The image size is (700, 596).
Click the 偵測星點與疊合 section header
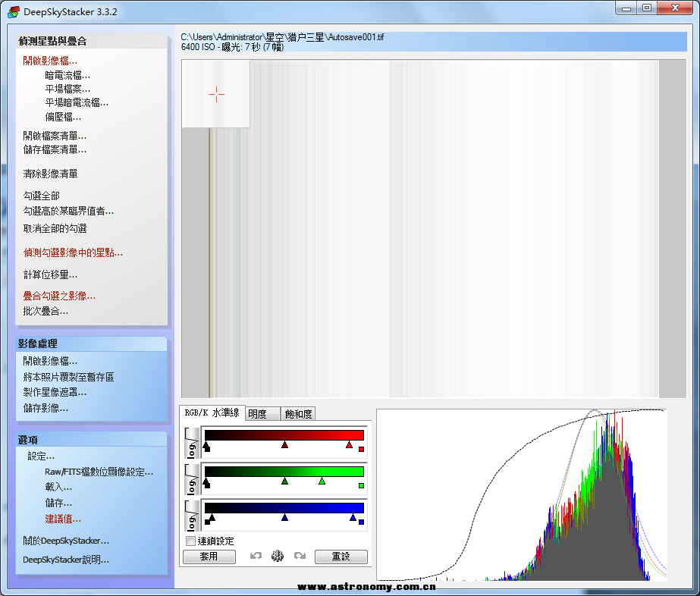click(92, 41)
